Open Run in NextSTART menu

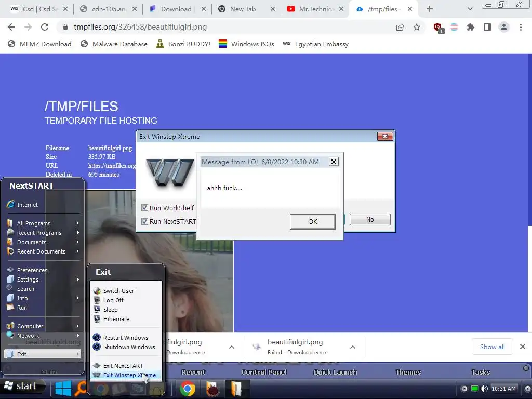coord(44,308)
